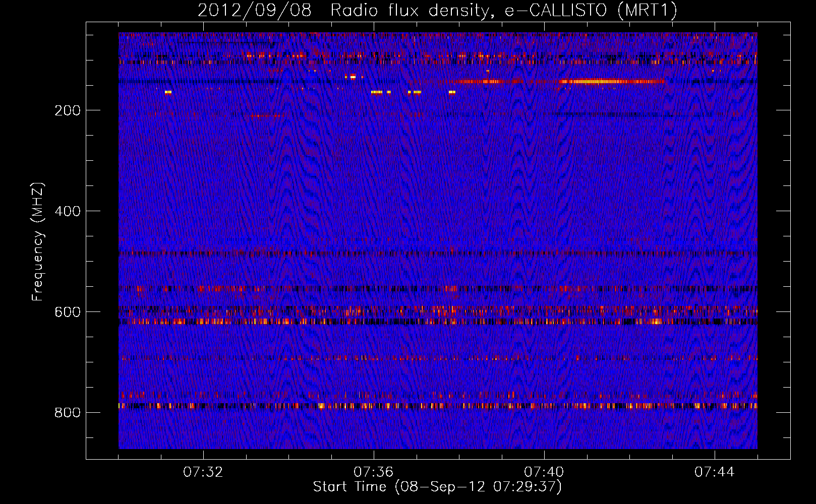Viewport: 816px width, 504px height.
Task: Click the 800 frequency tick label
Action: pos(68,413)
